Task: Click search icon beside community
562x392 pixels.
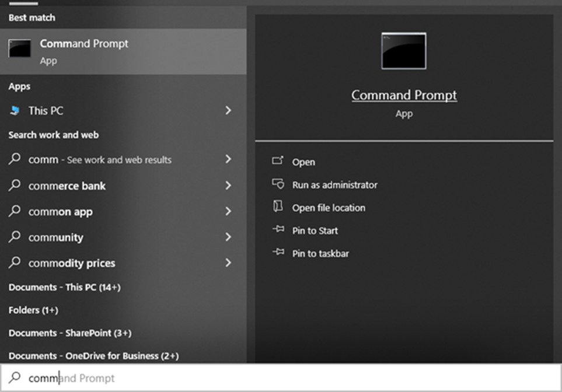Action: pos(15,236)
